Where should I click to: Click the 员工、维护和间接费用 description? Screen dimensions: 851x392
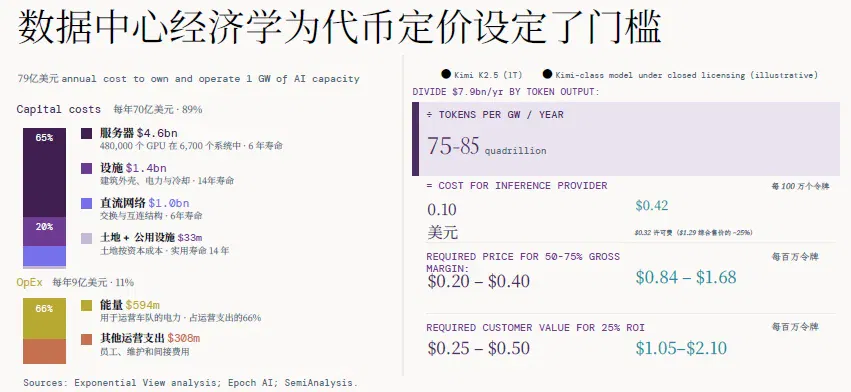pos(144,352)
